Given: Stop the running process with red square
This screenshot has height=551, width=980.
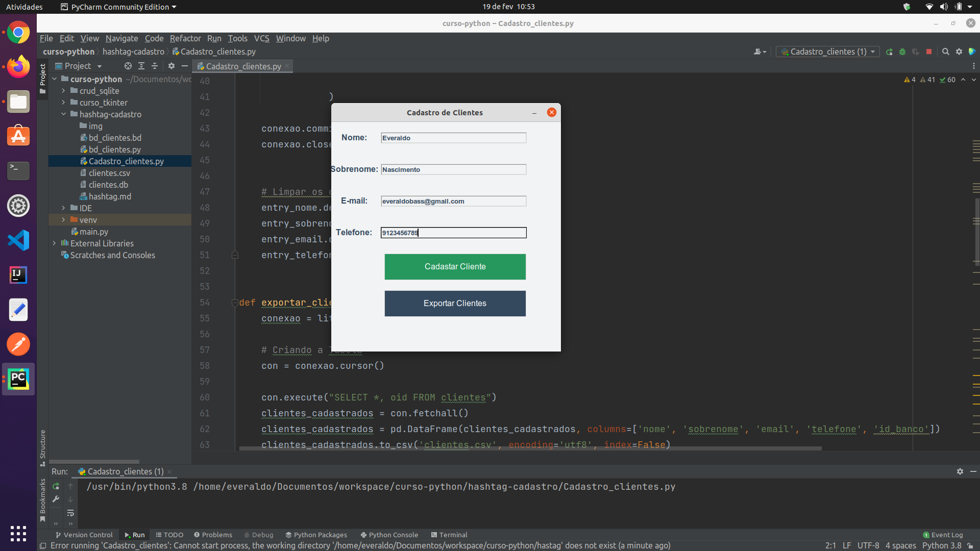Looking at the screenshot, I should tap(929, 52).
